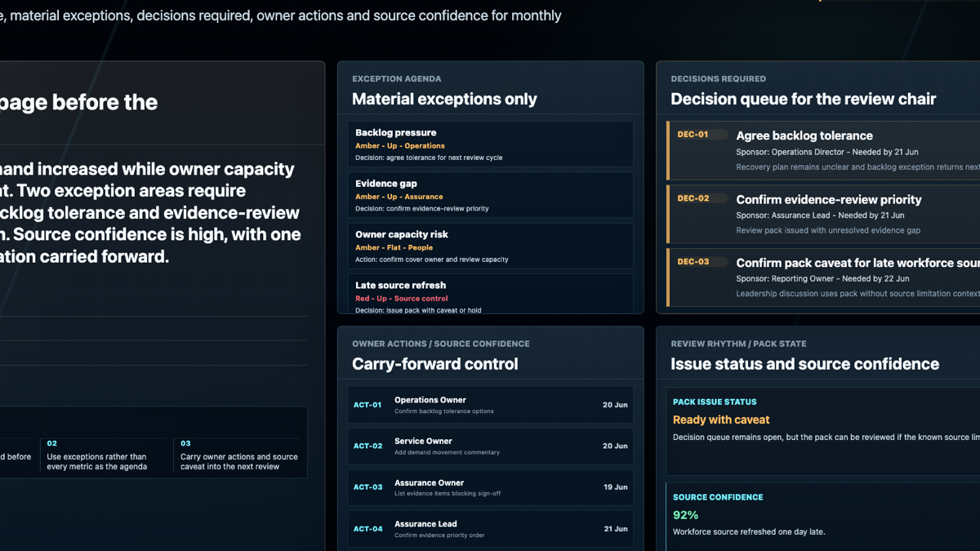The height and width of the screenshot is (551, 980).
Task: Click the Amber - Flat - People tag
Action: (394, 247)
